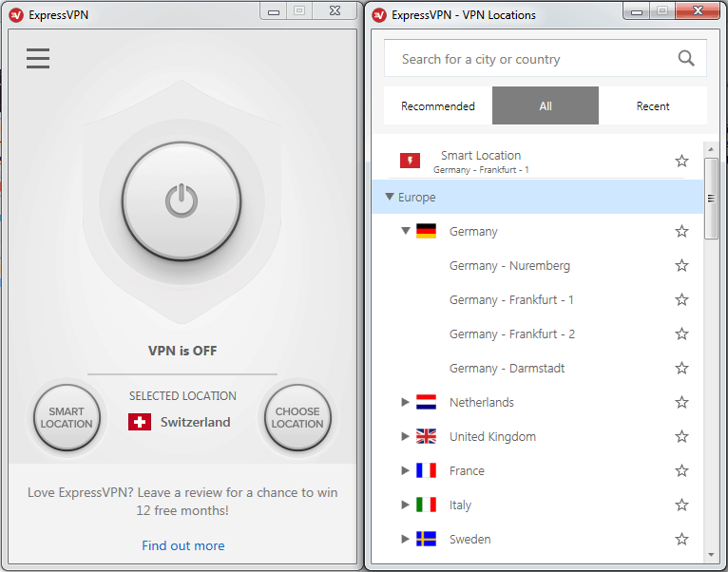Click the locations list scrollbar thumb
Viewport: 728px width, 572px height.
pyautogui.click(x=711, y=199)
